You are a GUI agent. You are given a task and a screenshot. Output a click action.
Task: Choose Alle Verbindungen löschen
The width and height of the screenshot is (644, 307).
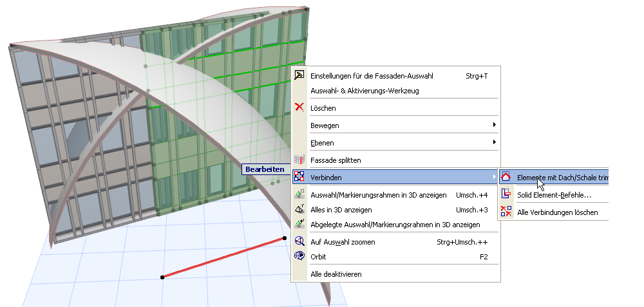click(x=554, y=212)
